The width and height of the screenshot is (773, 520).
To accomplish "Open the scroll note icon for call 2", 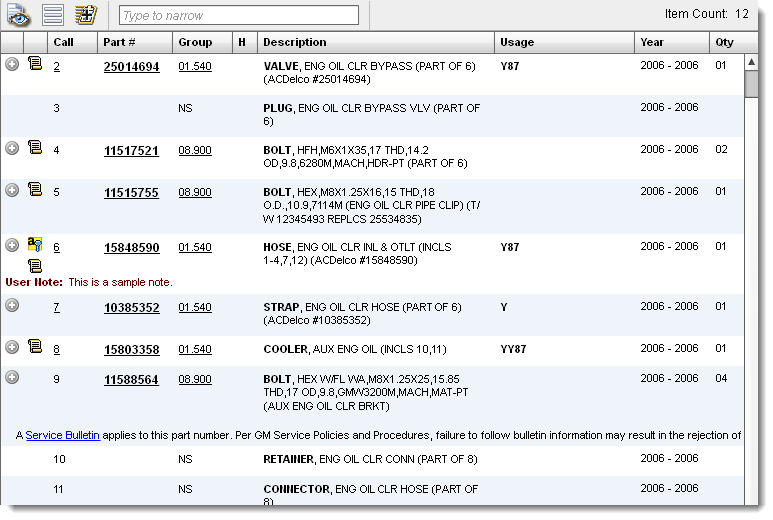I will 35,64.
